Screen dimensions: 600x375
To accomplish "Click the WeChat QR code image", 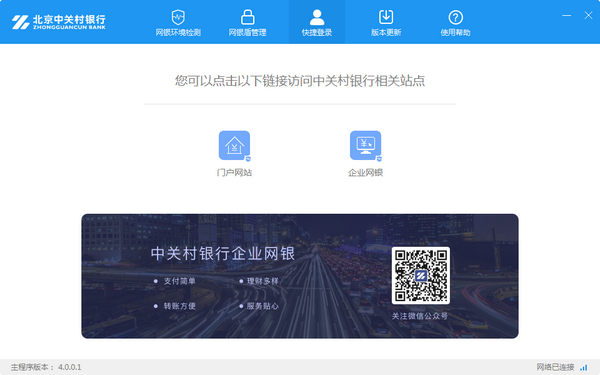I will click(421, 276).
